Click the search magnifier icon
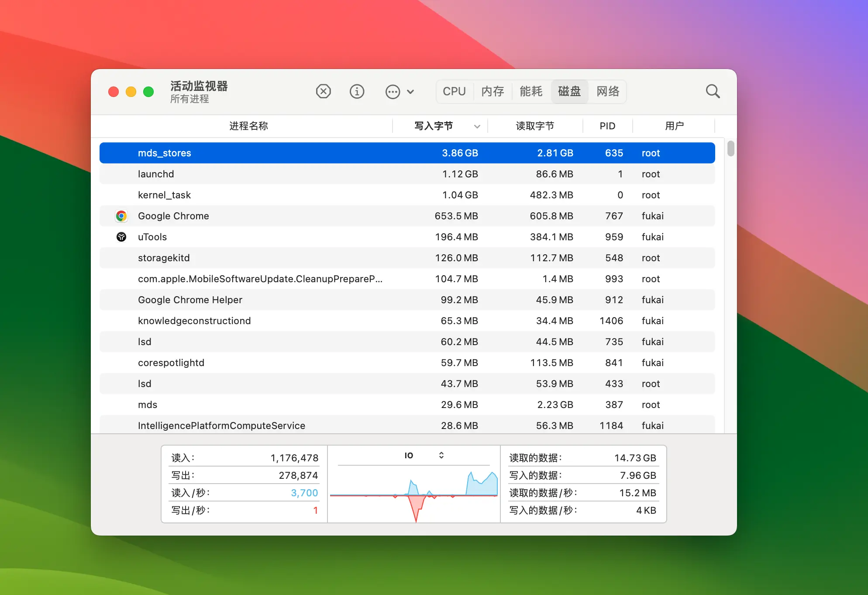The width and height of the screenshot is (868, 595). (x=713, y=91)
